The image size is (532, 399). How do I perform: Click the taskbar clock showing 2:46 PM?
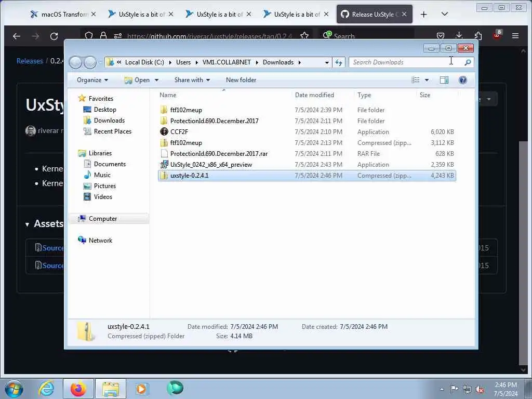click(506, 389)
